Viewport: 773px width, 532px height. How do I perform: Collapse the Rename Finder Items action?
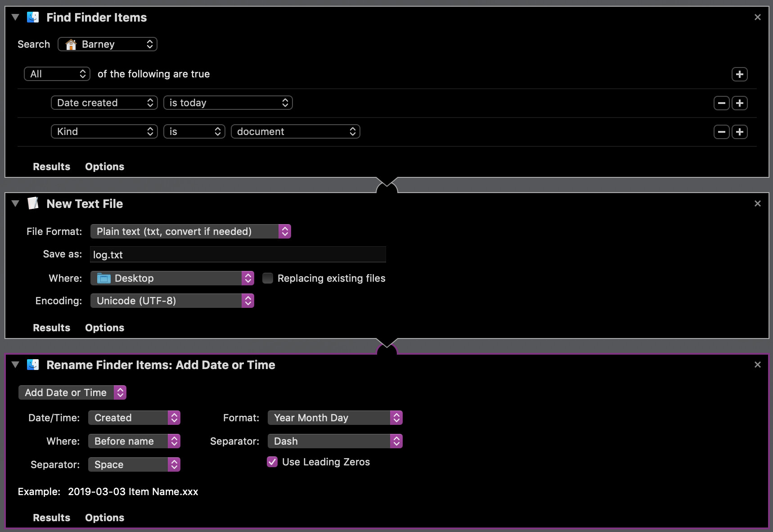tap(15, 365)
